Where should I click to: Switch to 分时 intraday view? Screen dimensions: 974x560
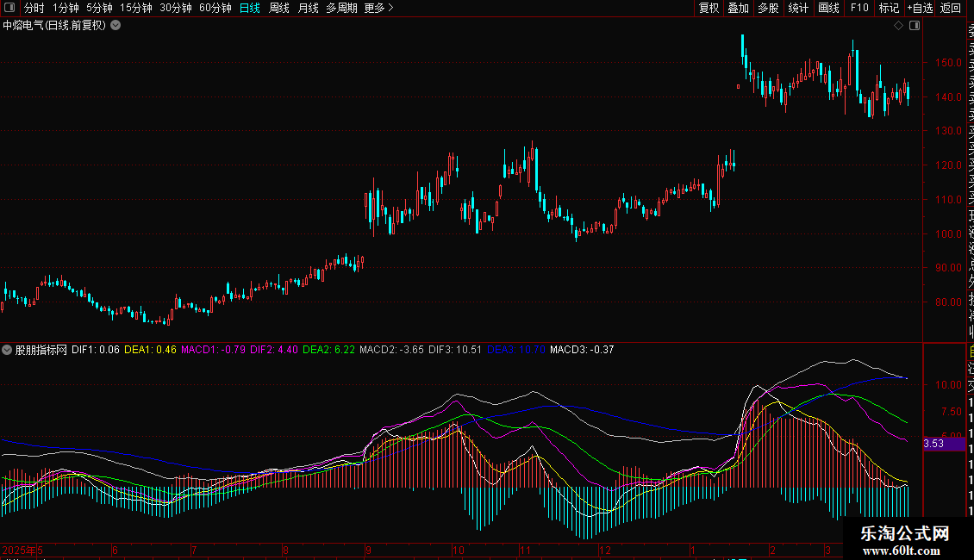(34, 8)
